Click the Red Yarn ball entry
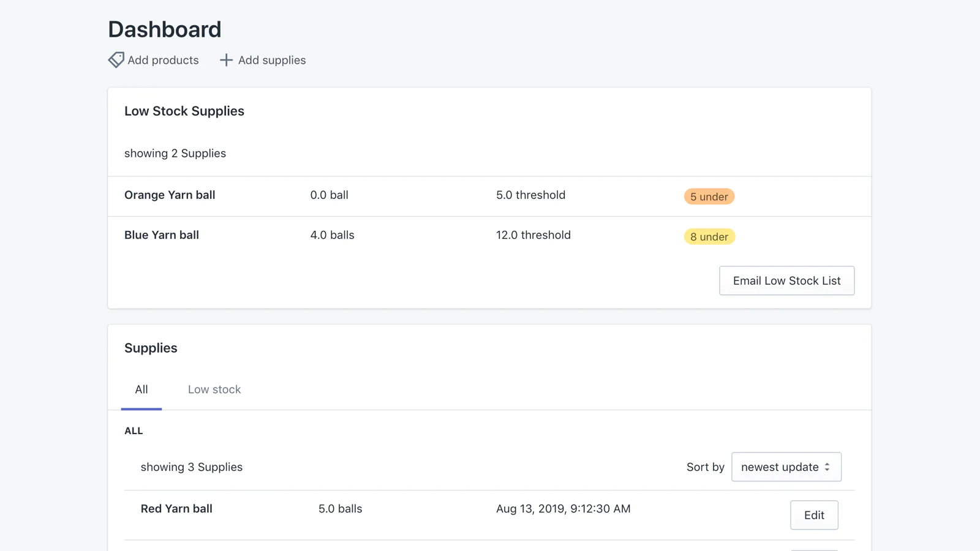980x551 pixels. coord(176,508)
